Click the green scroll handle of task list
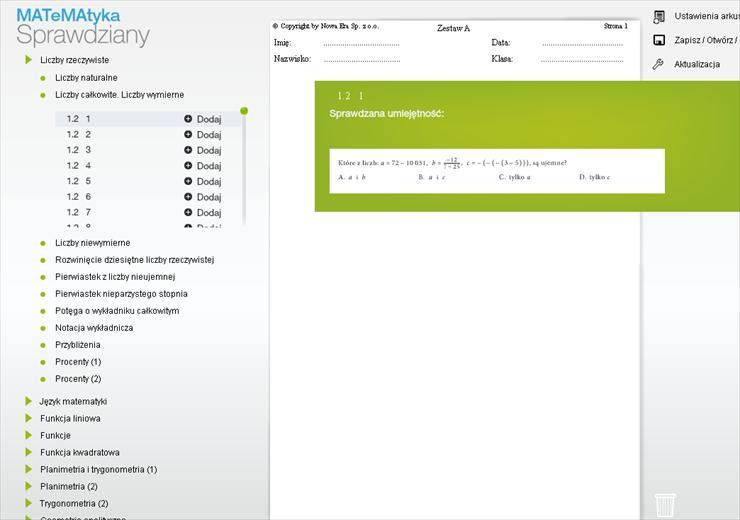This screenshot has height=520, width=740. pos(244,111)
